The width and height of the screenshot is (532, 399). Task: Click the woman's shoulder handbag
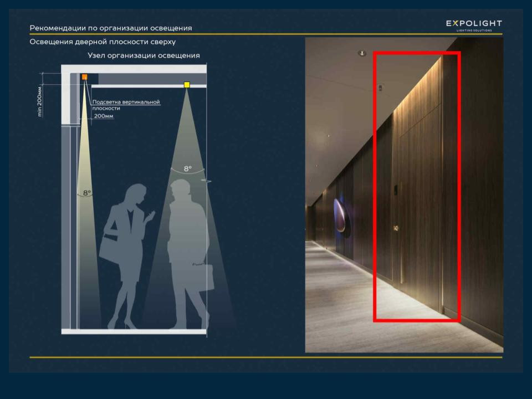click(x=111, y=249)
